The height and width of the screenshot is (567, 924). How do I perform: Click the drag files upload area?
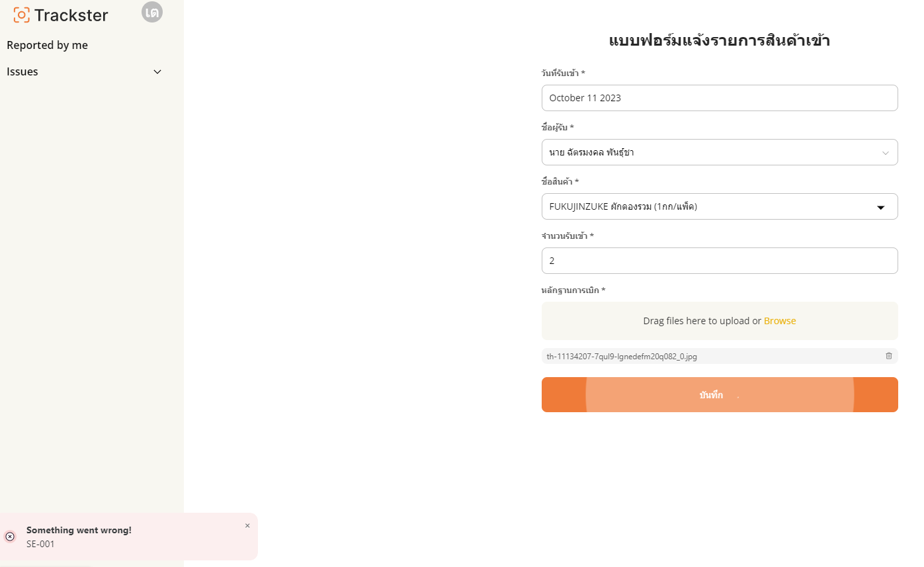[x=720, y=321]
